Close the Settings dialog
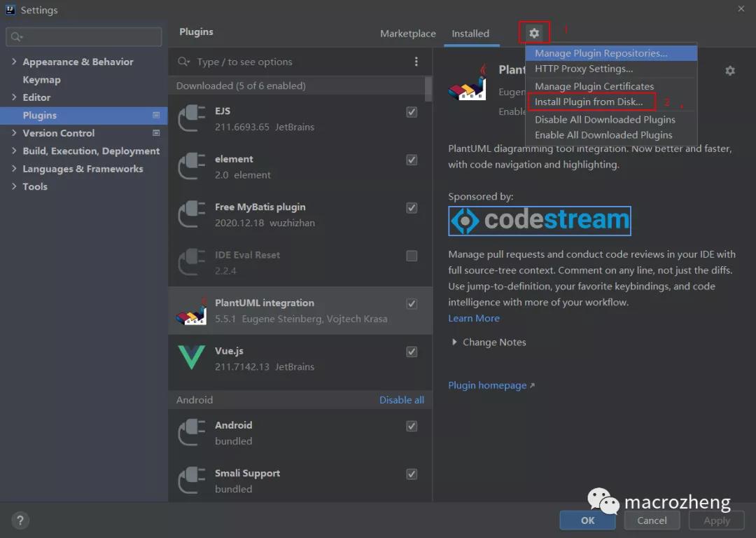This screenshot has height=538, width=756. (x=741, y=8)
